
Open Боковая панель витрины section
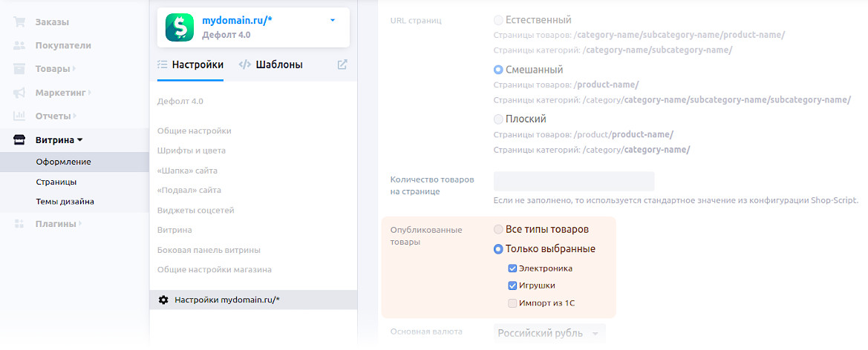tap(209, 250)
